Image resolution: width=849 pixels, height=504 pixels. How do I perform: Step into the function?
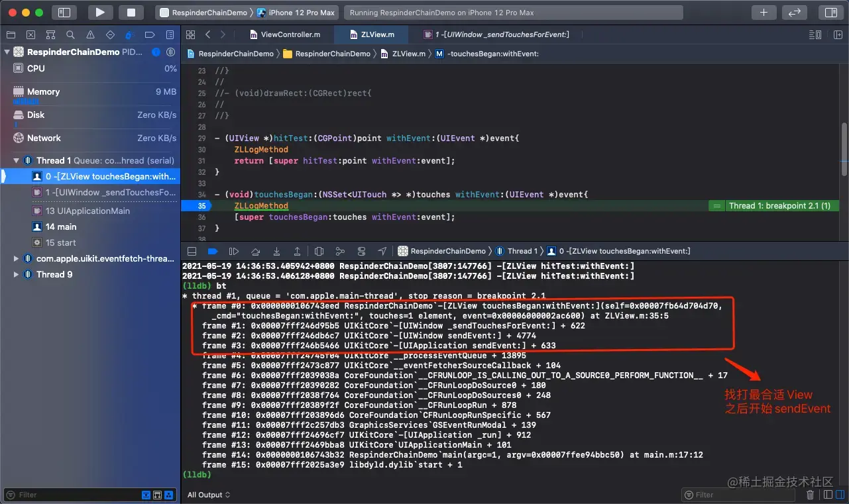coord(276,251)
